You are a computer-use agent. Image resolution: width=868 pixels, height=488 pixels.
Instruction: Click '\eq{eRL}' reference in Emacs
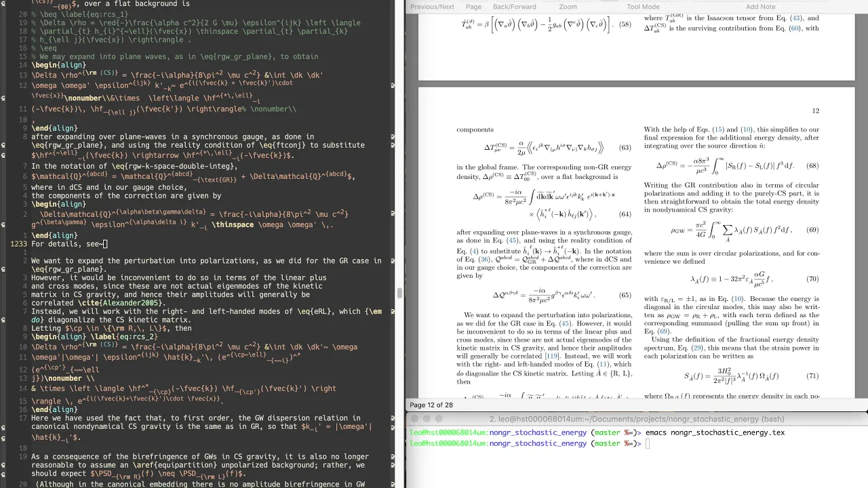click(x=315, y=312)
